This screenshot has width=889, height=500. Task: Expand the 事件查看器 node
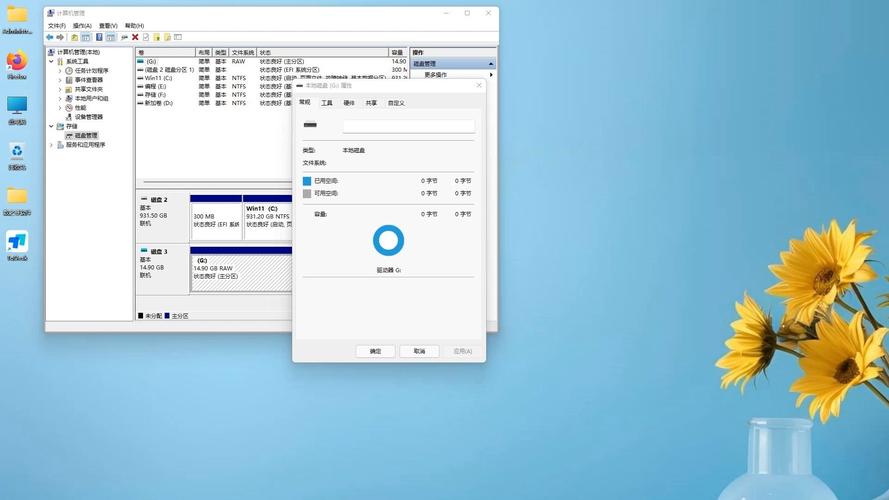click(x=60, y=80)
